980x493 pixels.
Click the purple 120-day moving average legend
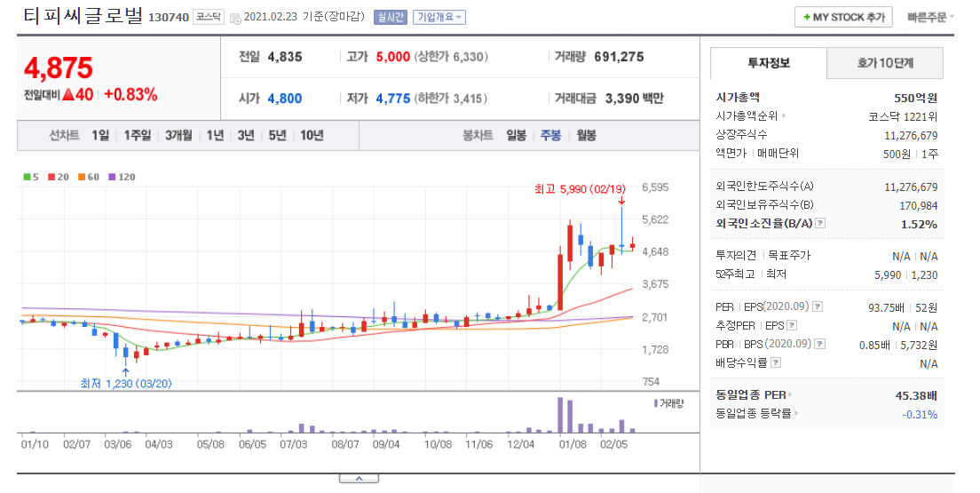[x=122, y=177]
